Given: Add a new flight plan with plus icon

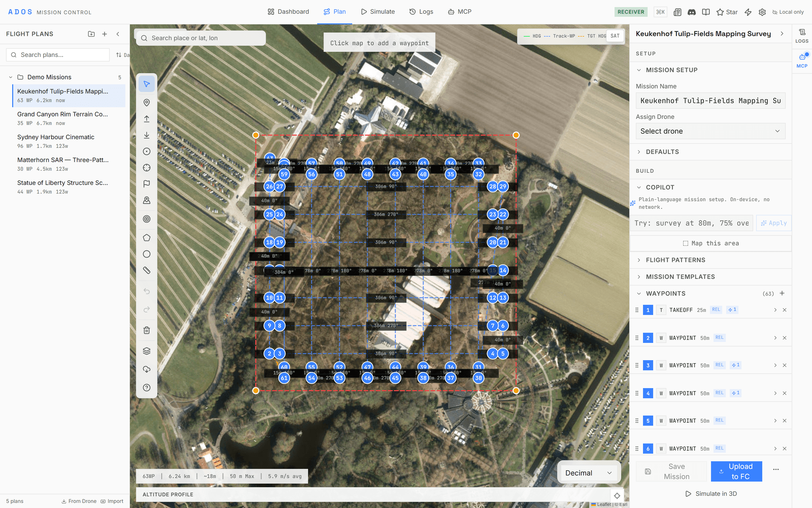Looking at the screenshot, I should (105, 34).
